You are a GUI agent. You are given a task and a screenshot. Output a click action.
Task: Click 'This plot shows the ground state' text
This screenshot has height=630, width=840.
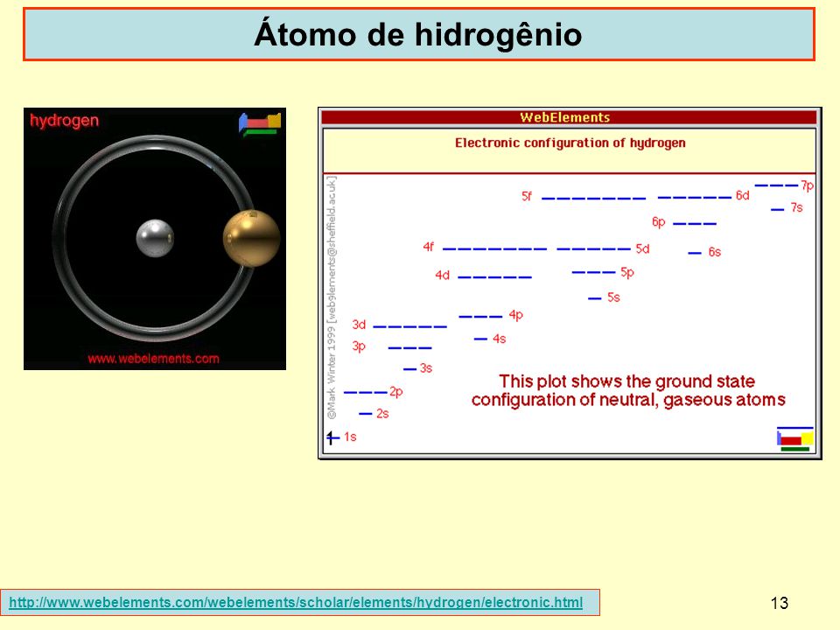tap(626, 381)
